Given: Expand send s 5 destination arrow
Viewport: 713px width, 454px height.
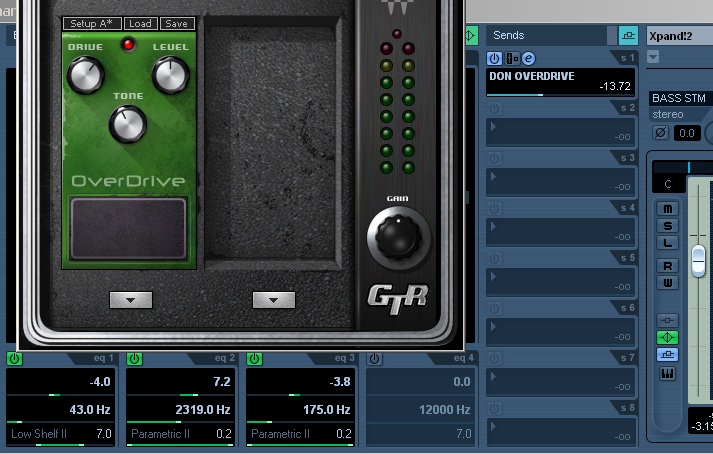Looking at the screenshot, I should click(493, 277).
